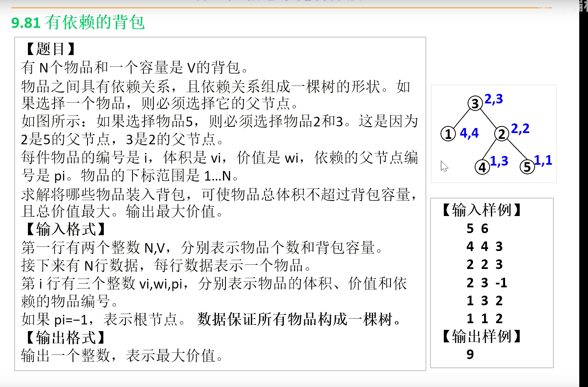The image size is (588, 387).
Task: Click sample input row "2 2 3"
Action: 485,264
